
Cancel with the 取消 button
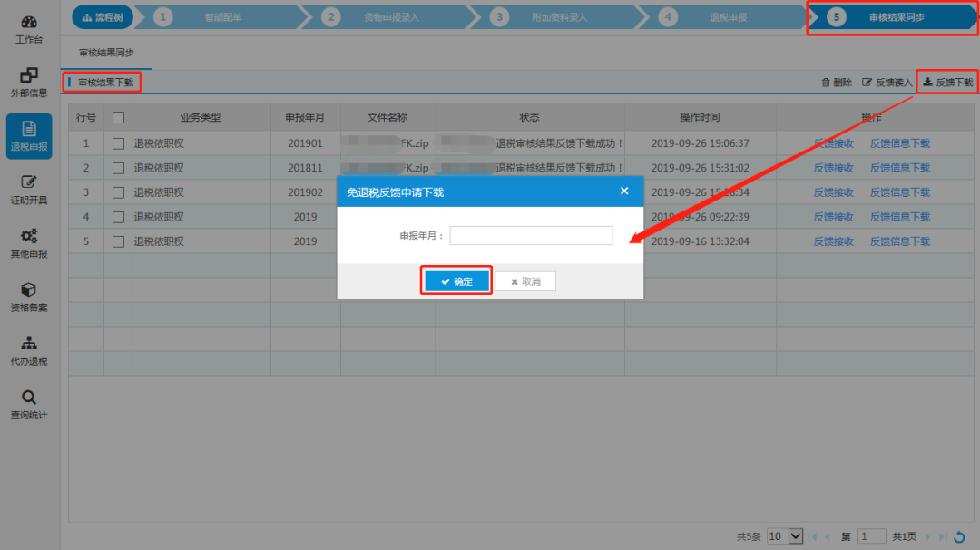pos(525,282)
